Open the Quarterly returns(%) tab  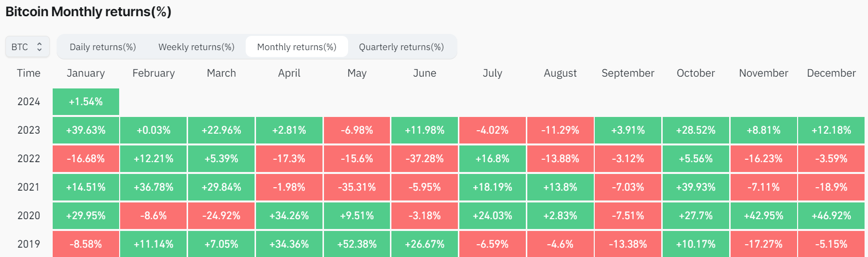click(401, 47)
